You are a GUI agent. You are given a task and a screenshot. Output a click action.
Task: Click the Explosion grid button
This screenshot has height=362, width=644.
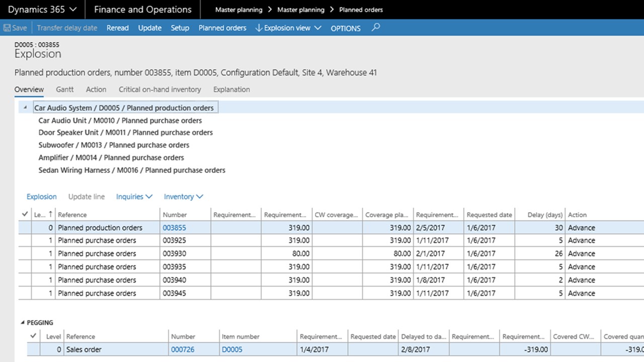coord(42,197)
